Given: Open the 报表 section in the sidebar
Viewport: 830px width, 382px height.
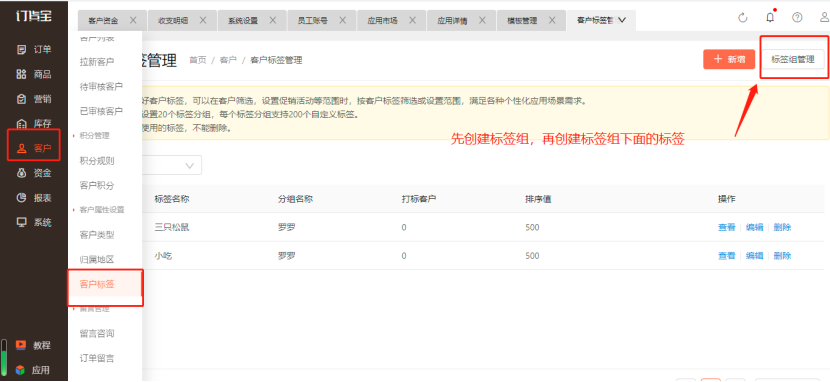Looking at the screenshot, I should [x=34, y=197].
